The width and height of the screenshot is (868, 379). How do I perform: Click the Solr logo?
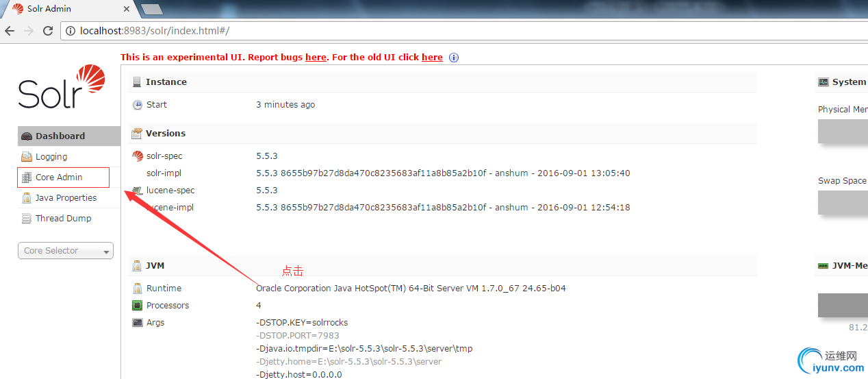[62, 87]
